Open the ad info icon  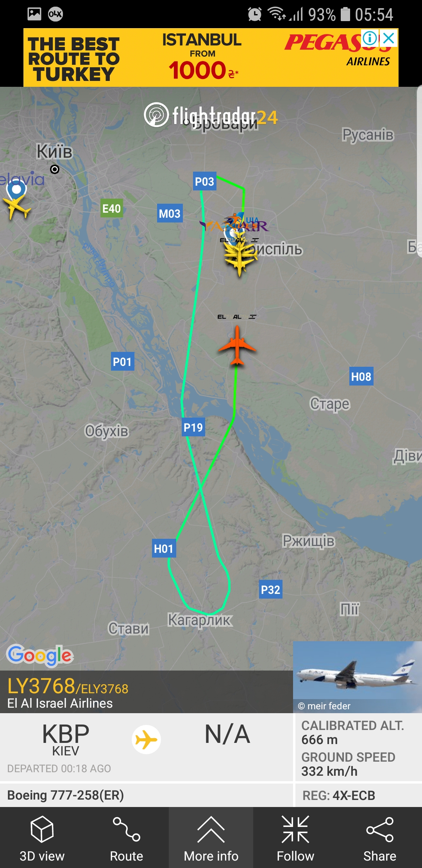370,38
